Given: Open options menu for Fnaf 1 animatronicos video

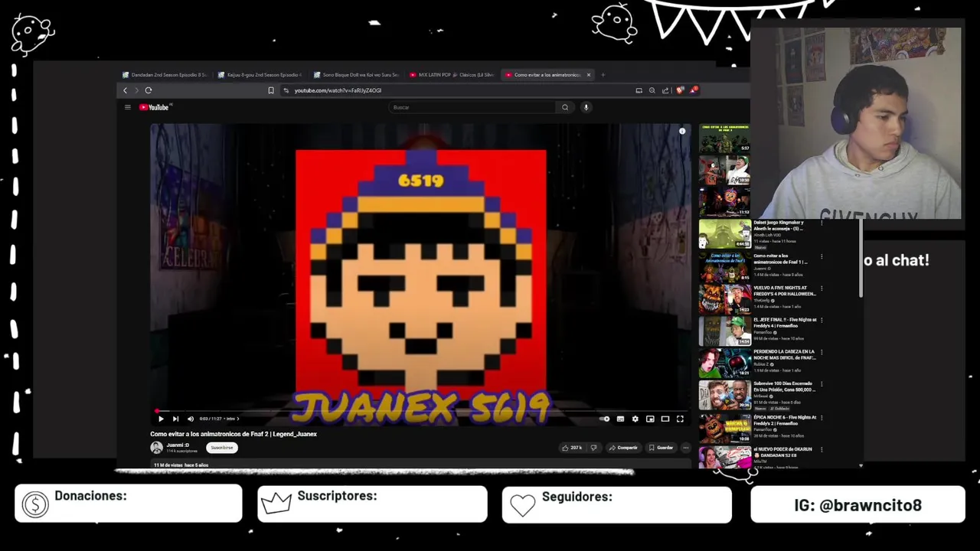Looking at the screenshot, I should click(x=822, y=256).
